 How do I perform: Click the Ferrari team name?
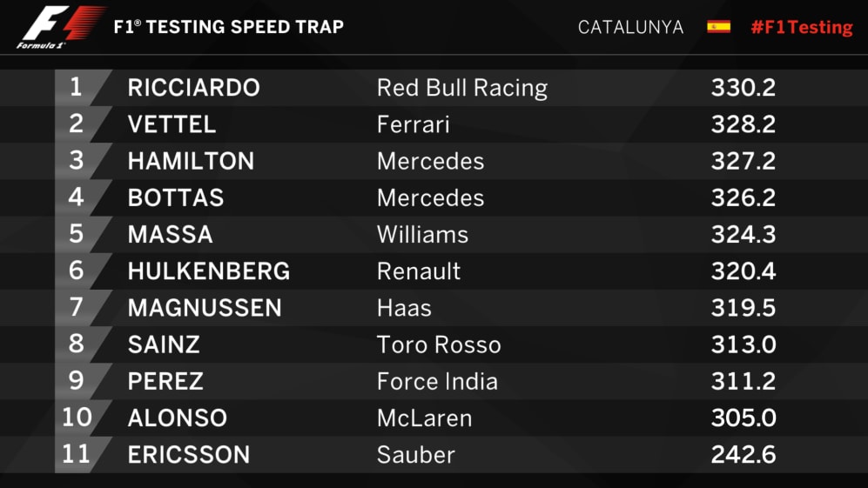coord(413,124)
